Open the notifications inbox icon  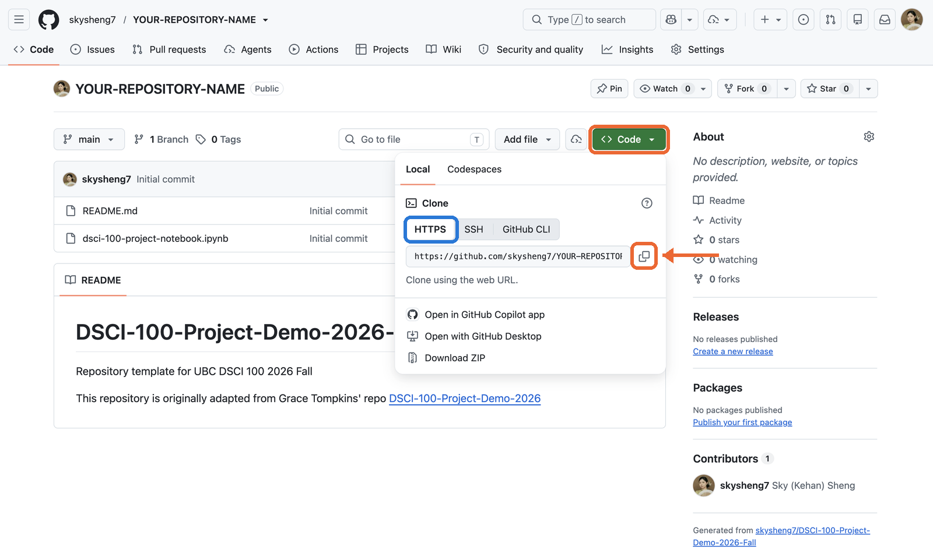point(885,20)
